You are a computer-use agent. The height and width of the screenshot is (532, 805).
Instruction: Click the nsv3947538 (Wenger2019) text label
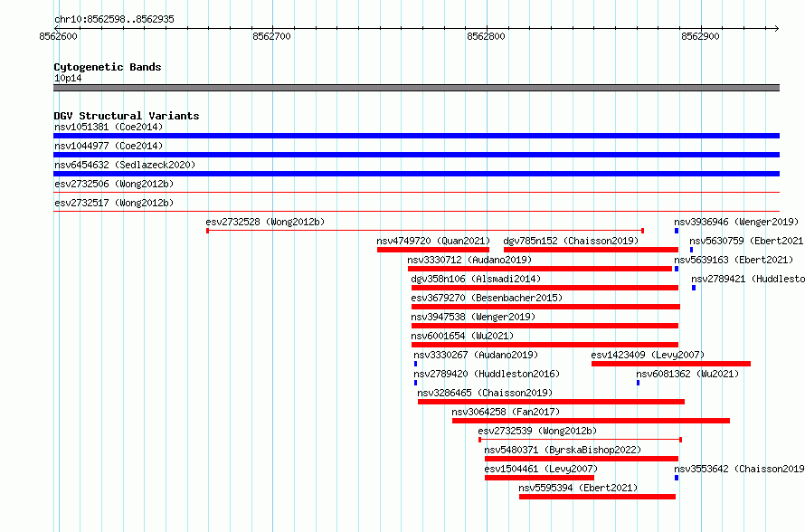point(473,317)
